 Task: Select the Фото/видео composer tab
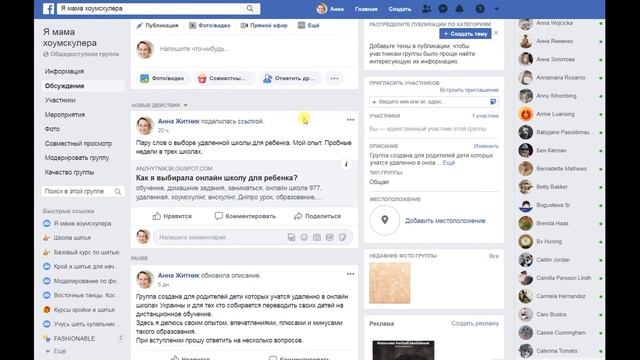[210, 25]
